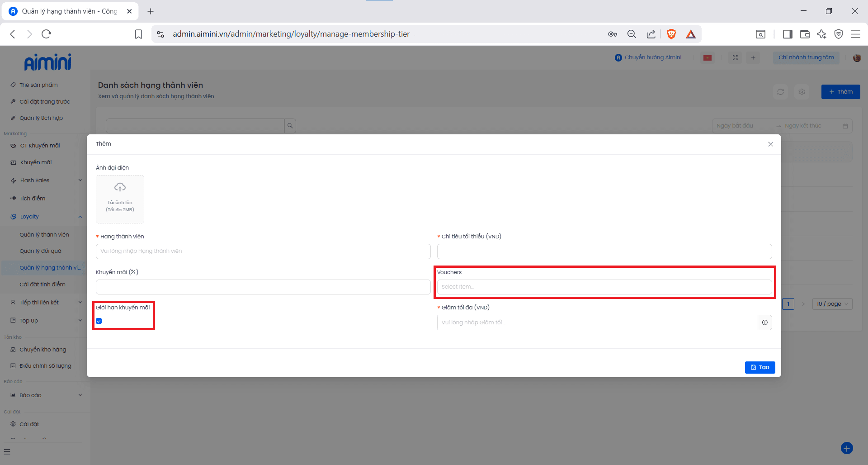Viewport: 868px width, 465px height.
Task: Uncheck the Giới hạn khuyến mãi checkbox
Action: tap(99, 321)
